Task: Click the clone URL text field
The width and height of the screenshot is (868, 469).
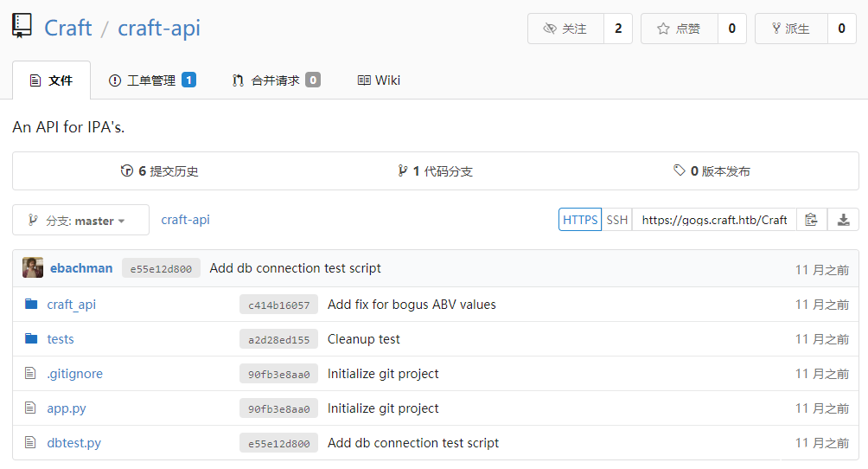Action: pyautogui.click(x=714, y=220)
